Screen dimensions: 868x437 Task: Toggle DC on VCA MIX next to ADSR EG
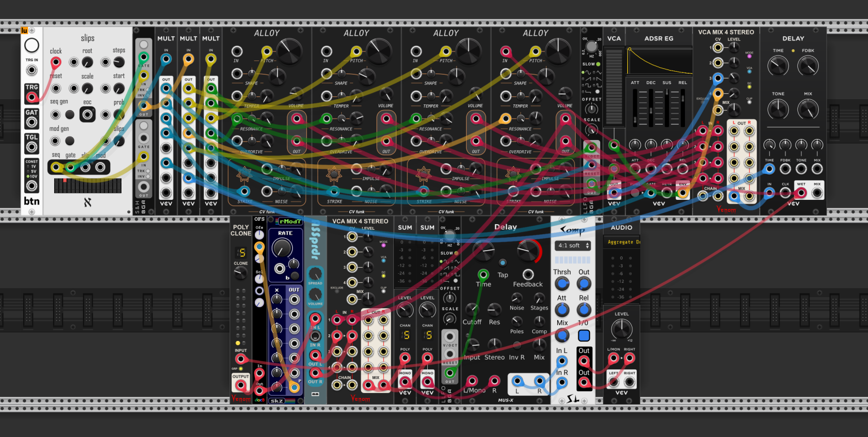749,86
